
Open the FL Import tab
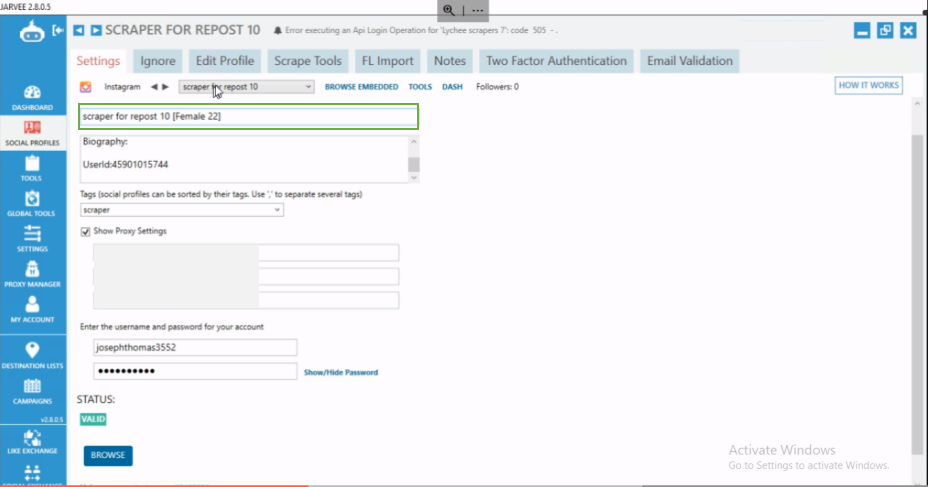388,61
